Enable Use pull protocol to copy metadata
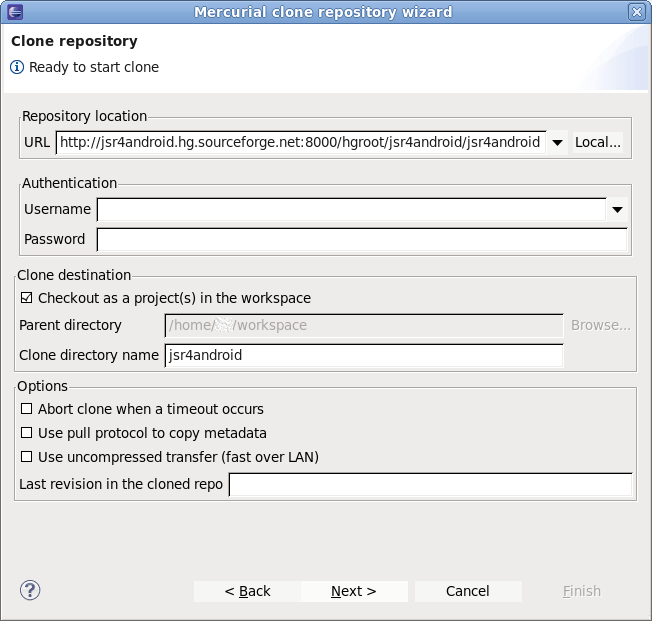The height and width of the screenshot is (621, 652). coord(27,433)
